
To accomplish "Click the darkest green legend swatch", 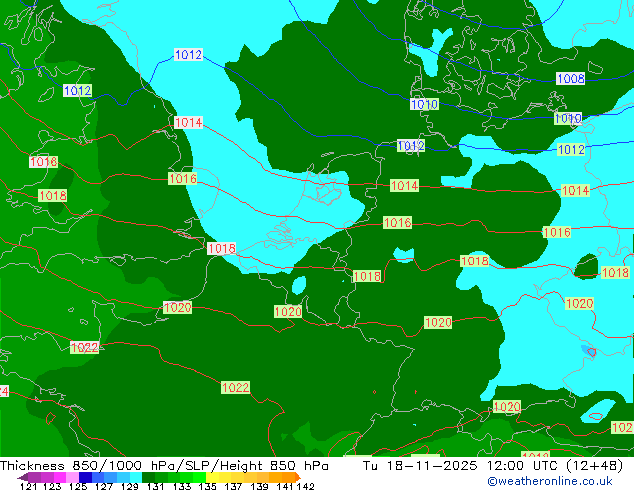I will pos(148,477).
